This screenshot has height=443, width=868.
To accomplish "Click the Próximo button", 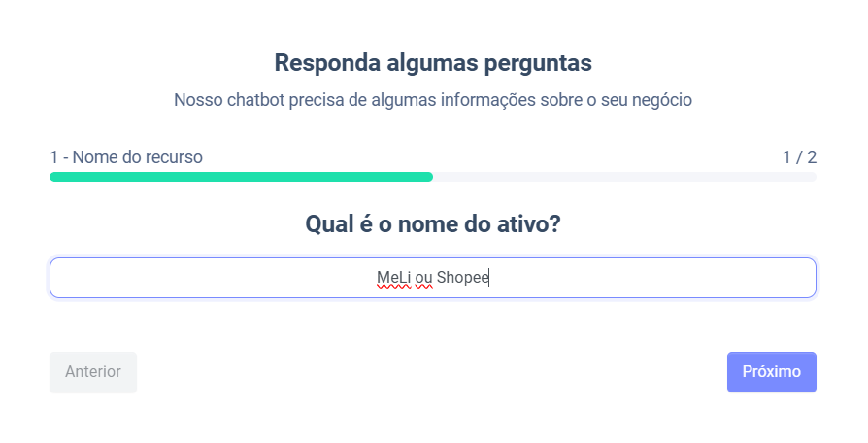I will click(x=771, y=372).
